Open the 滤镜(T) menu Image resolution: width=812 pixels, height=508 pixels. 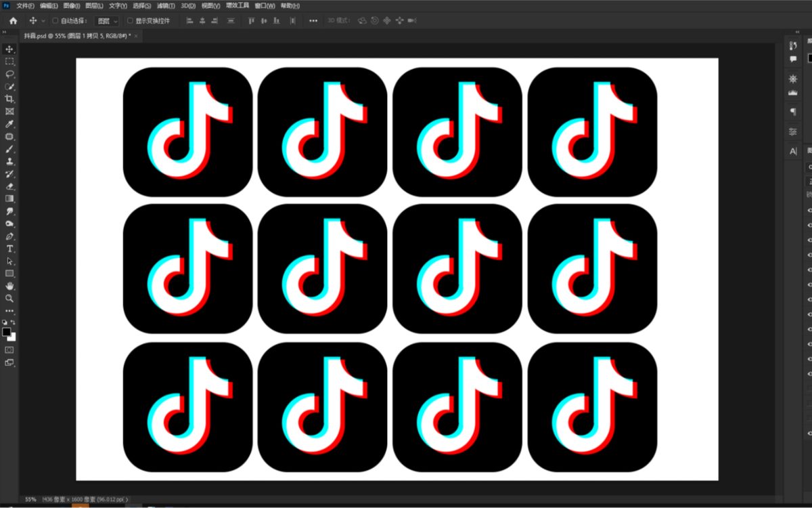(166, 5)
